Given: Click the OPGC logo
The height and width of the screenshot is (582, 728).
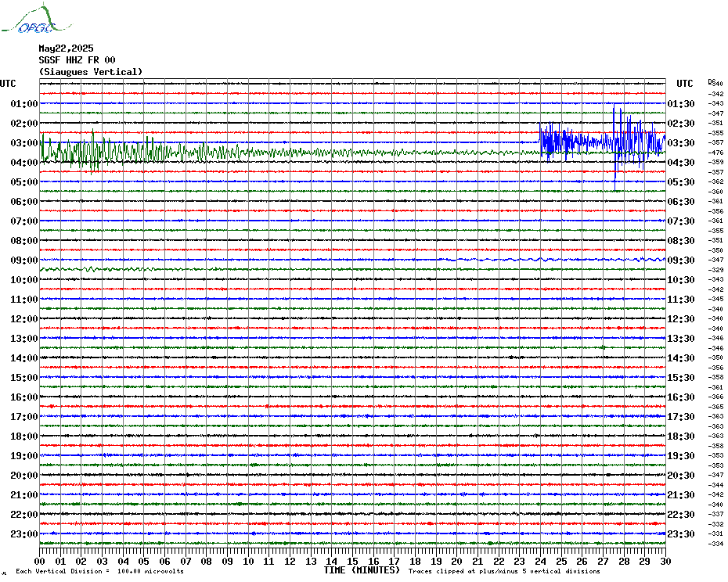Looking at the screenshot, I should pyautogui.click(x=37, y=19).
